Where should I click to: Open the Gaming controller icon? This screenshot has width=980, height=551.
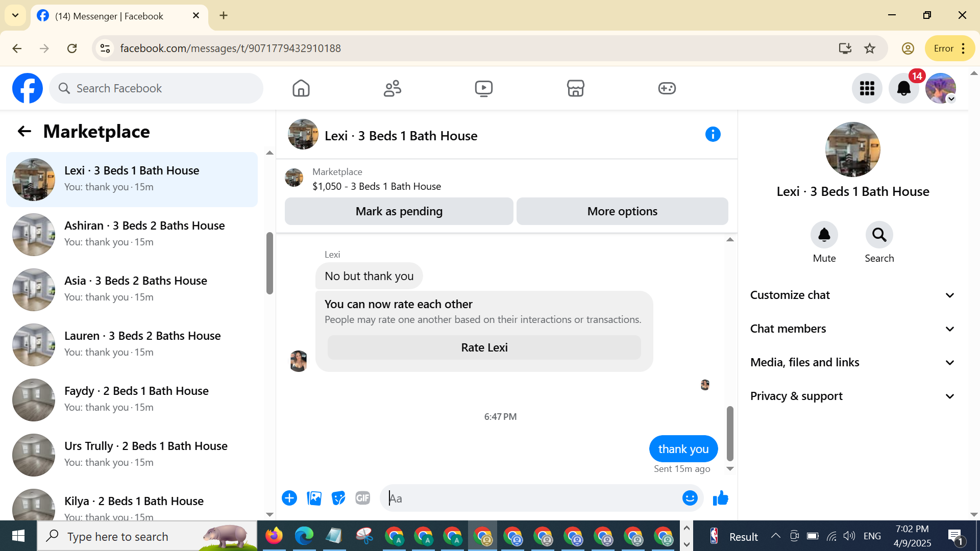coord(667,88)
